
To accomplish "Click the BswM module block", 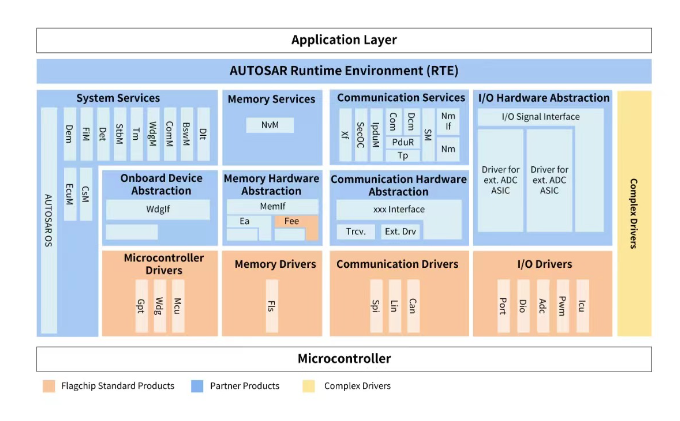I will [x=186, y=134].
